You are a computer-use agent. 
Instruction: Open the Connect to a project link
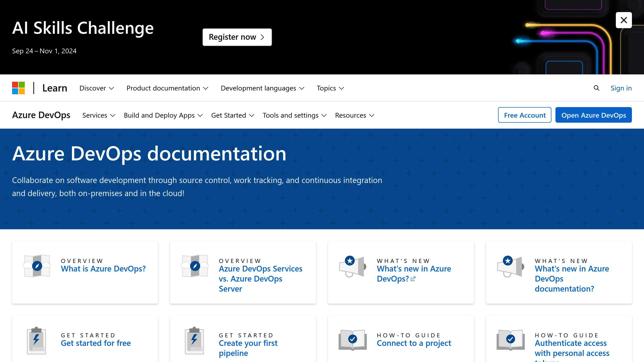(x=414, y=343)
